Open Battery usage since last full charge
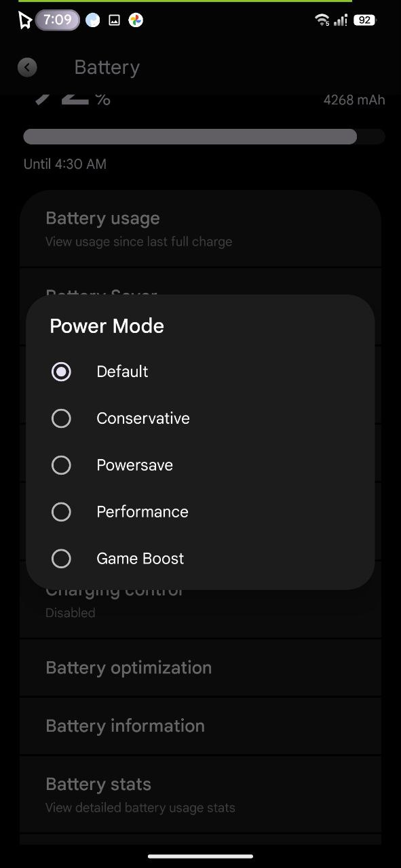Viewport: 401px width, 868px height. point(200,229)
